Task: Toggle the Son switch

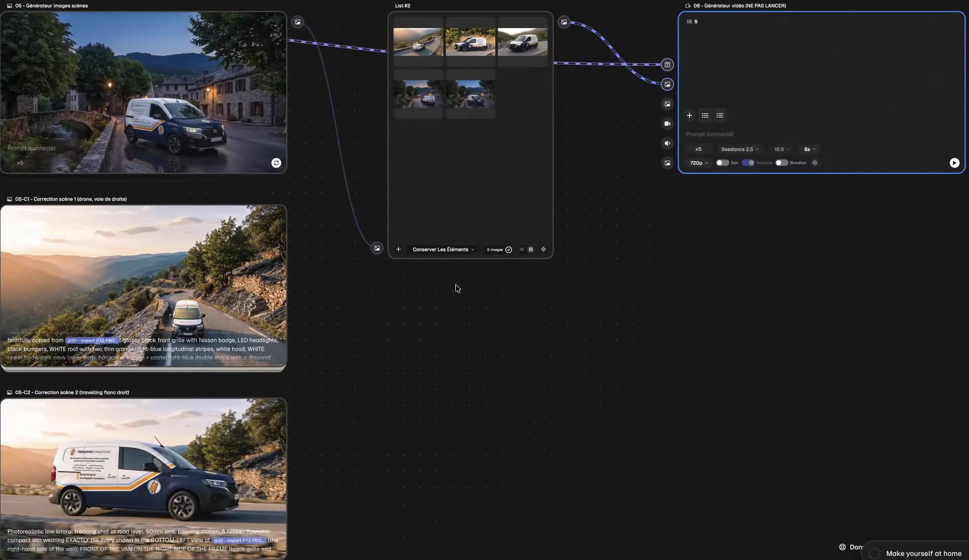Action: pyautogui.click(x=722, y=163)
